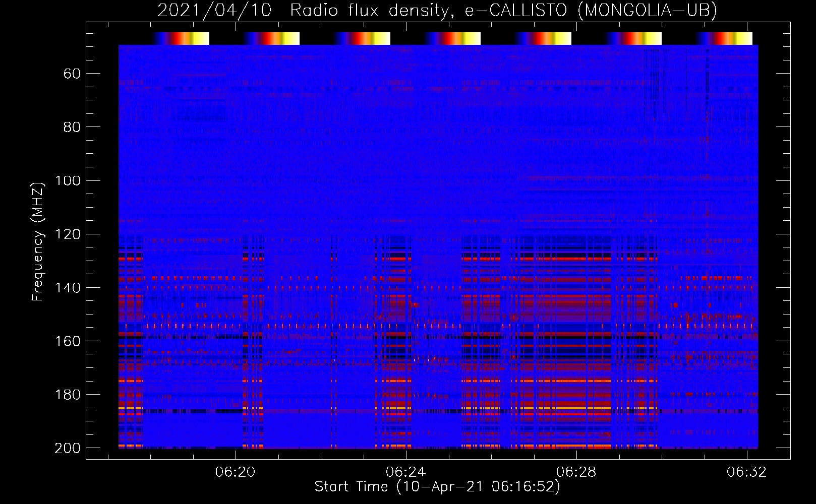
Task: Click the 80 frequency tick label
Action: point(72,128)
